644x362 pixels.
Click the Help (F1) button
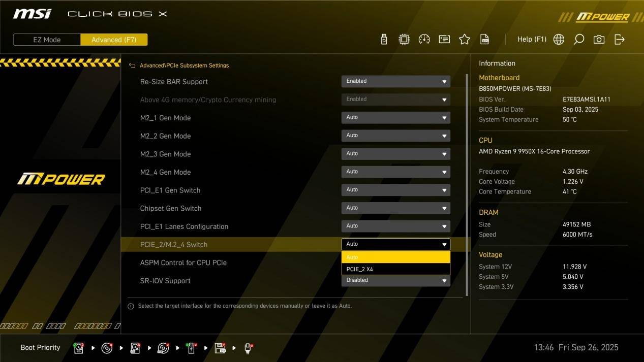click(x=532, y=40)
